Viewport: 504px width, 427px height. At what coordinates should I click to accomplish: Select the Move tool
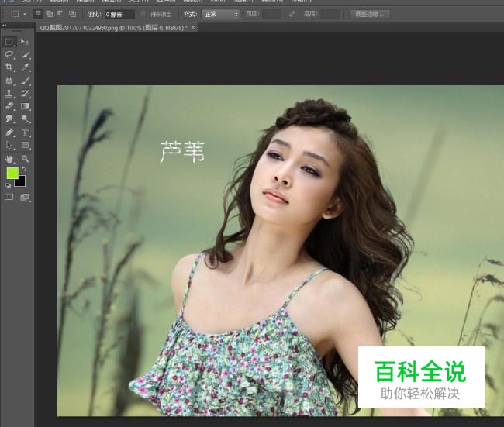coord(25,42)
